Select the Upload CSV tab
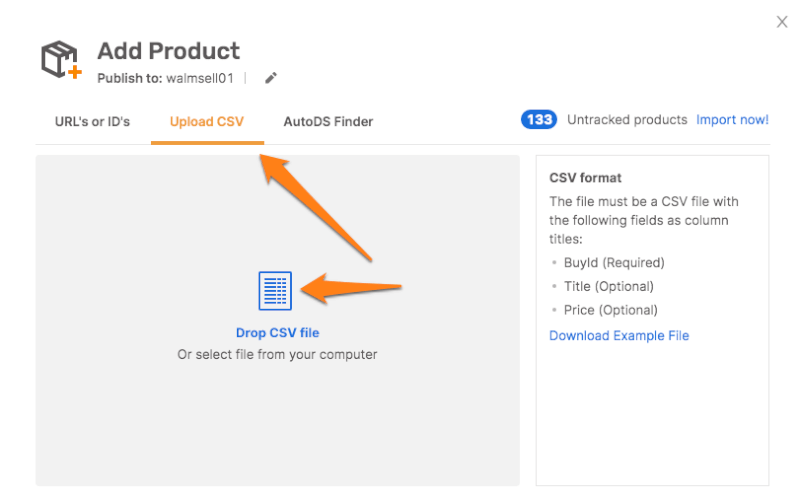800x502 pixels. [x=207, y=121]
